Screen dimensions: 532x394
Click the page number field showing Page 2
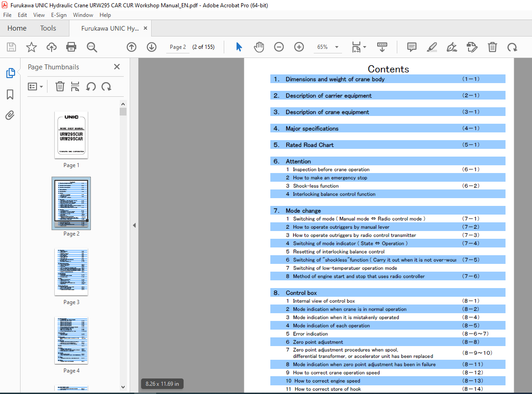178,47
